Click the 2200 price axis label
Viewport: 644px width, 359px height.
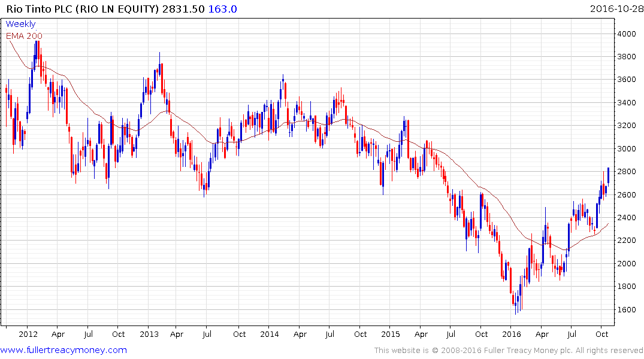(627, 241)
